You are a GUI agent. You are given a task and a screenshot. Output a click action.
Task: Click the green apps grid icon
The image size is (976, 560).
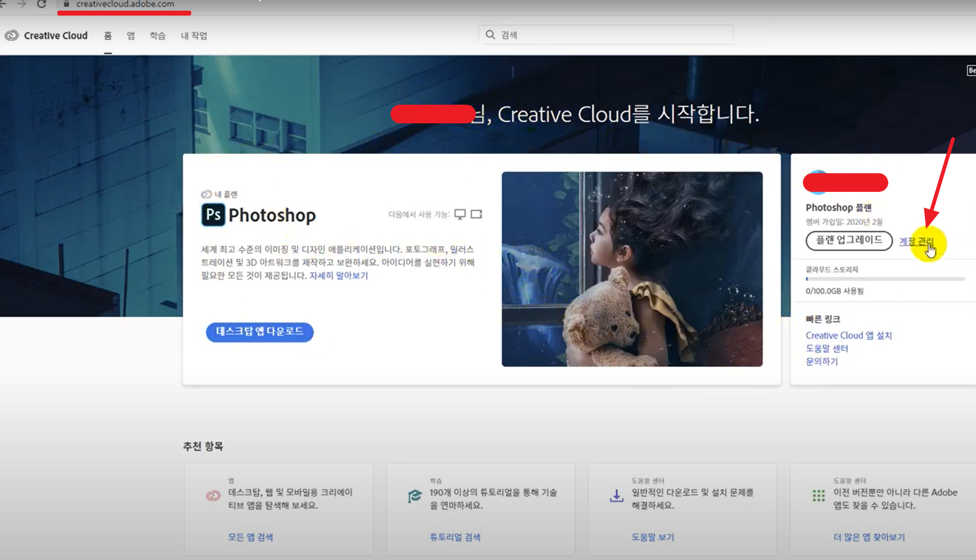818,496
